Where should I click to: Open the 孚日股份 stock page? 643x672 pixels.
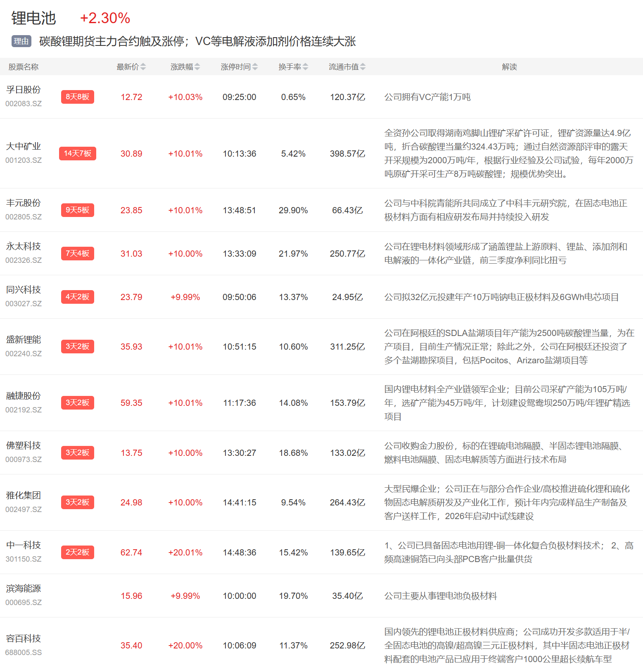point(24,90)
